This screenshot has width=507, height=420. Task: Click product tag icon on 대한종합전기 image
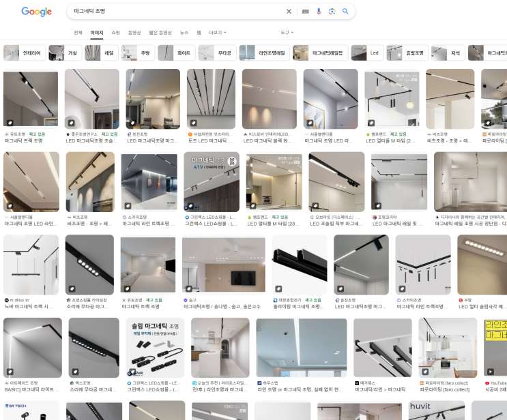coord(278,288)
